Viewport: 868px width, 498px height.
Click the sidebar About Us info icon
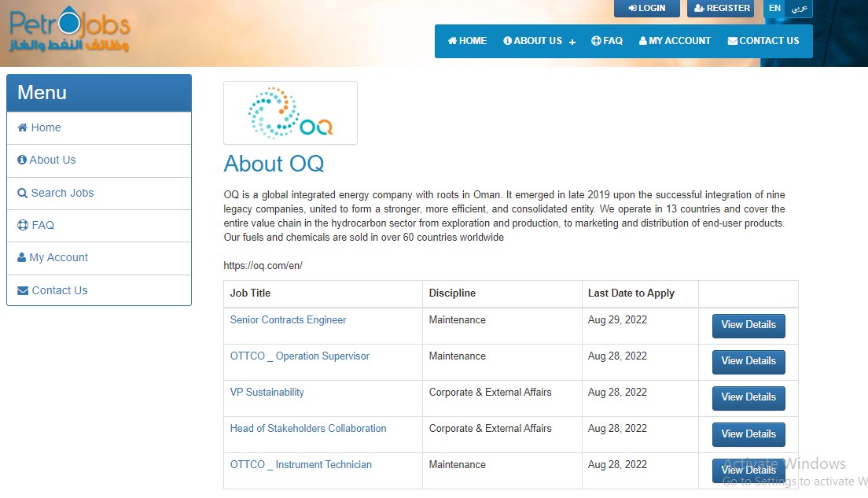point(22,160)
